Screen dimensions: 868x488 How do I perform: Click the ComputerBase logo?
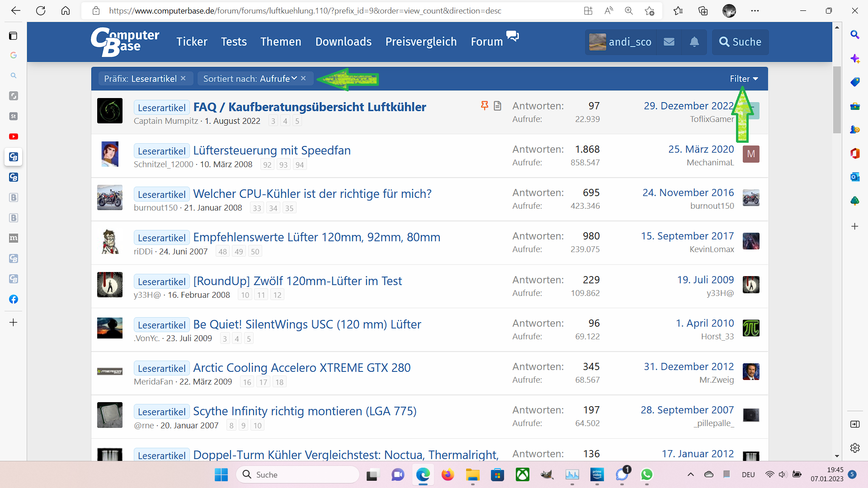tap(125, 42)
